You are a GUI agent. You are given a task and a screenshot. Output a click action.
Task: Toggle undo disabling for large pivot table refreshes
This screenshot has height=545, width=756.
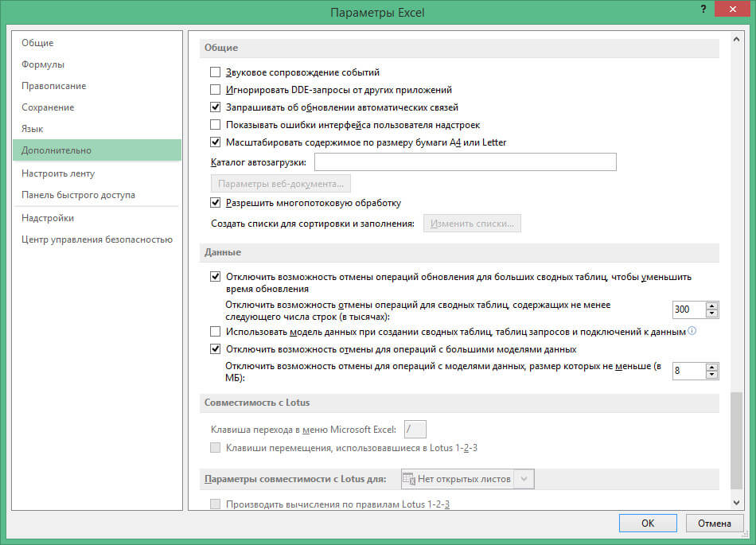click(215, 277)
